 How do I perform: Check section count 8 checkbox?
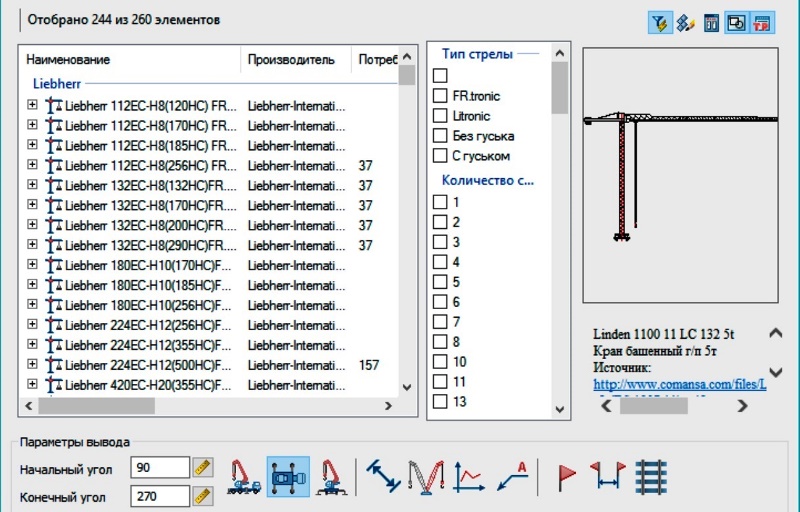(440, 341)
